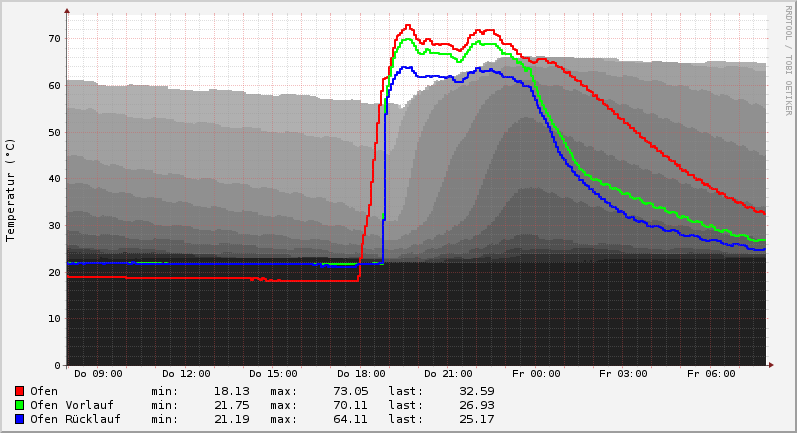Screen dimensions: 797x433
Task: Click the Y-axis arrowhead at the top
Action: (x=67, y=11)
